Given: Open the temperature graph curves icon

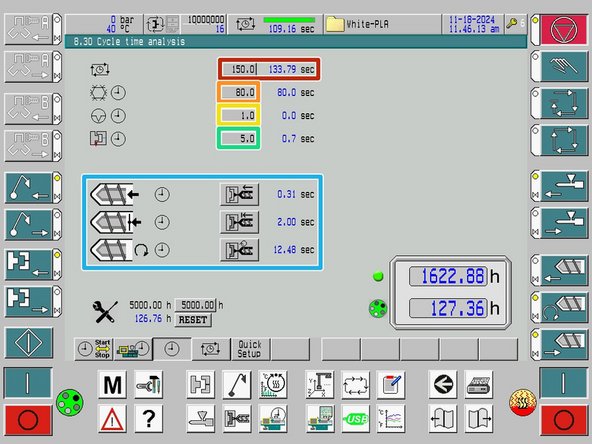Looking at the screenshot, I should coord(391,419).
